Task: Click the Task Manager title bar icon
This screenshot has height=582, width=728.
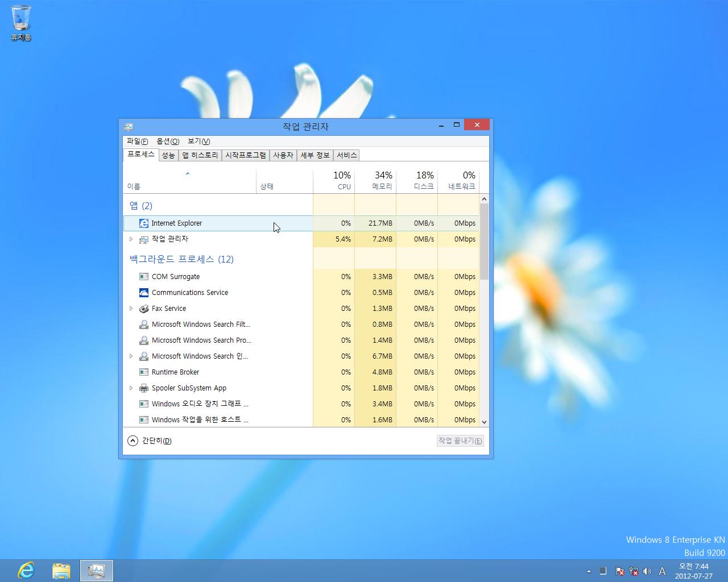Action: click(129, 126)
